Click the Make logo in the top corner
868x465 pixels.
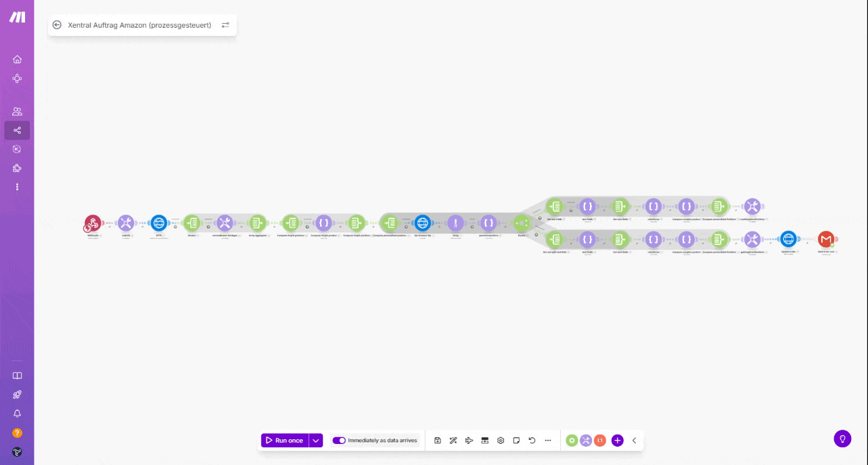point(17,17)
